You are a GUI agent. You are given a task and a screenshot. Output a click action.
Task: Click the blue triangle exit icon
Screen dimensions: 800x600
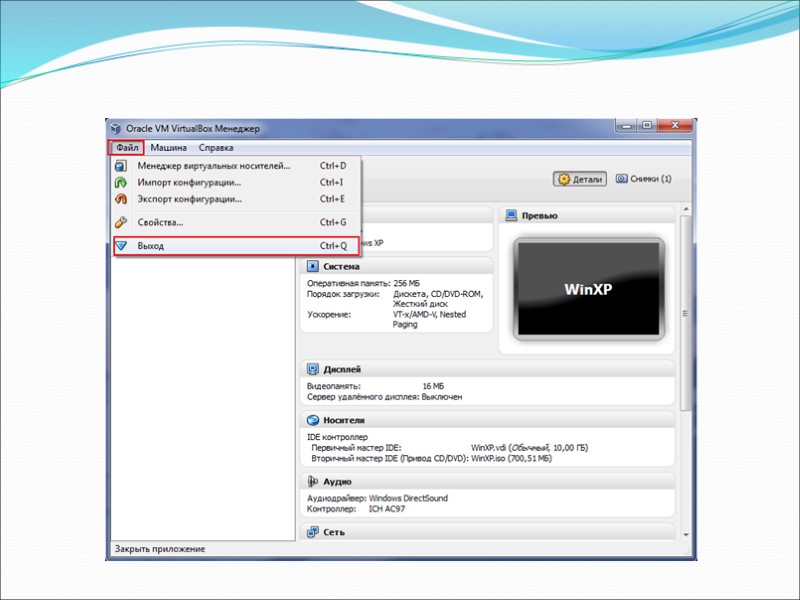[121, 246]
